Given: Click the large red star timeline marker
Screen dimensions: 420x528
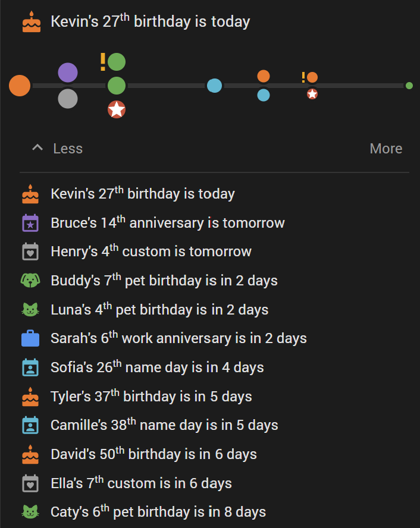Looking at the screenshot, I should 117,109.
